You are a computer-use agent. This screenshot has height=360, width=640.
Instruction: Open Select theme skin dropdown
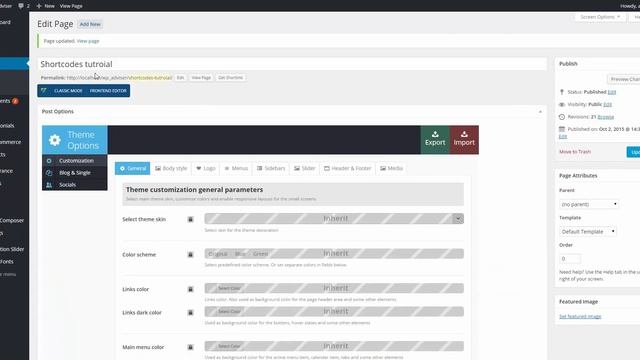click(458, 219)
